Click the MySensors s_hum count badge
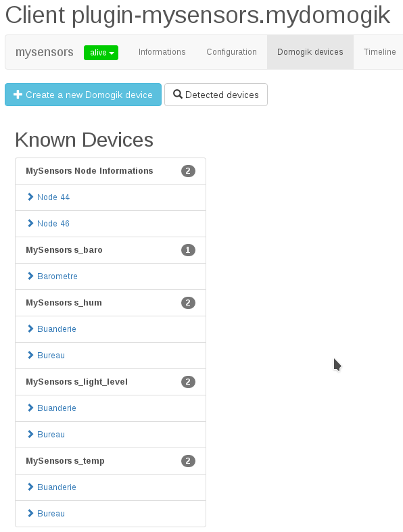This screenshot has width=403, height=532. click(x=188, y=303)
